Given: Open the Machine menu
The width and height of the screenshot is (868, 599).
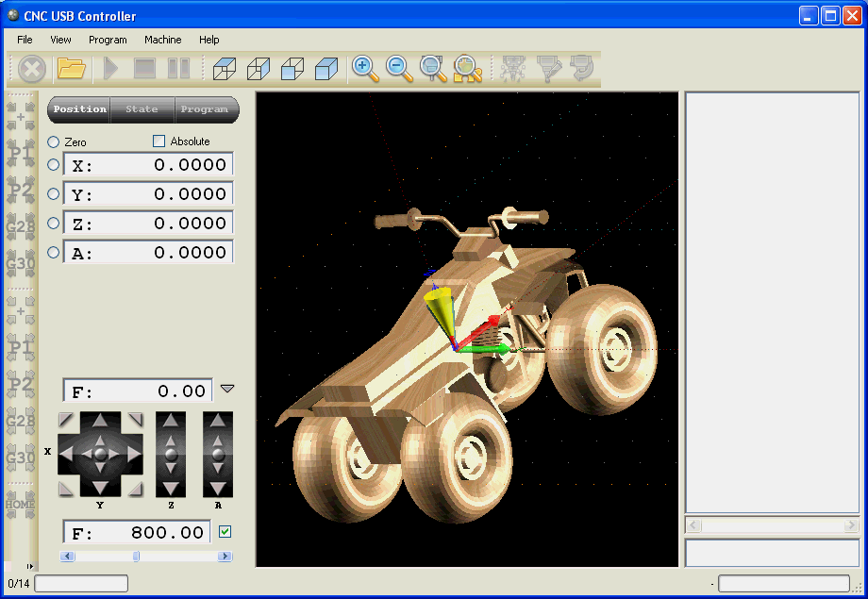Looking at the screenshot, I should (x=162, y=40).
